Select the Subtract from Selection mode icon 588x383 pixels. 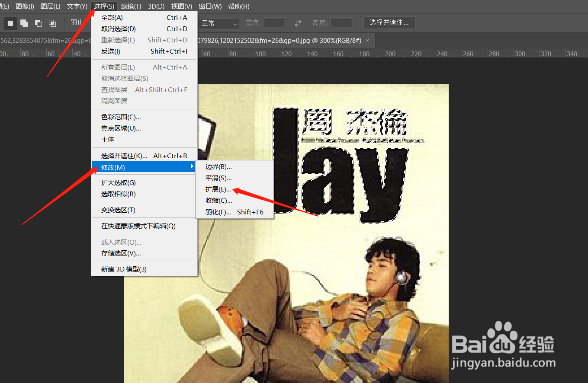38,23
